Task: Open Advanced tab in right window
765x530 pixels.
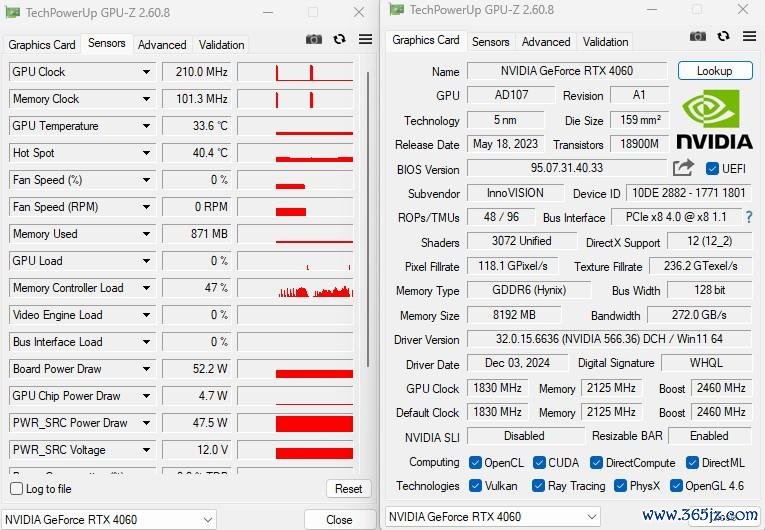Action: pyautogui.click(x=546, y=42)
